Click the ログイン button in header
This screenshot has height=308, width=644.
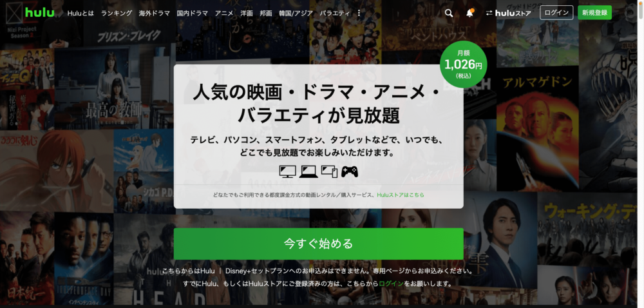pyautogui.click(x=556, y=13)
